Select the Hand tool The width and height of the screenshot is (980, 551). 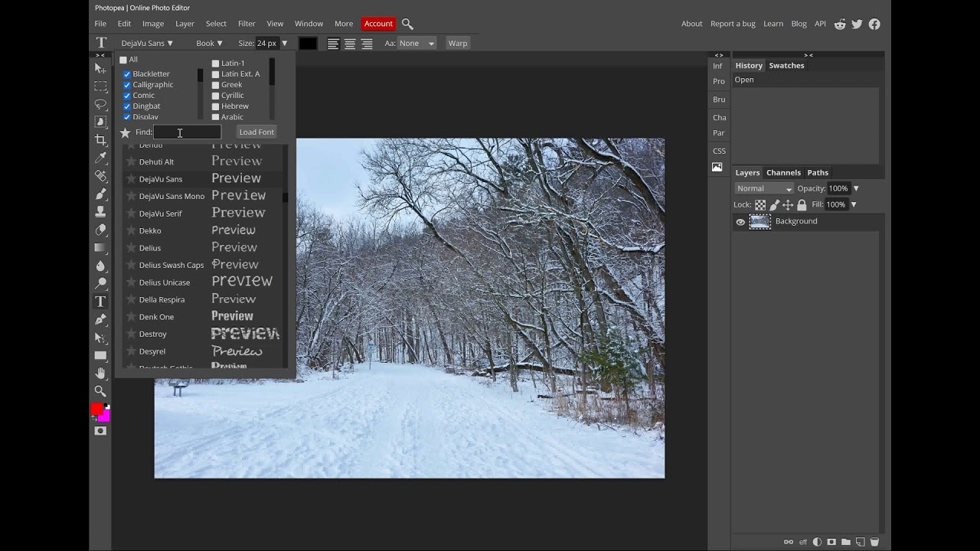point(100,373)
